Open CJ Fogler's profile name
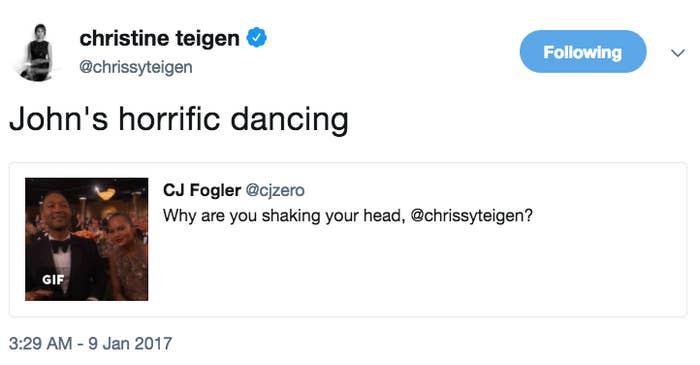This screenshot has width=700, height=365. [x=202, y=190]
